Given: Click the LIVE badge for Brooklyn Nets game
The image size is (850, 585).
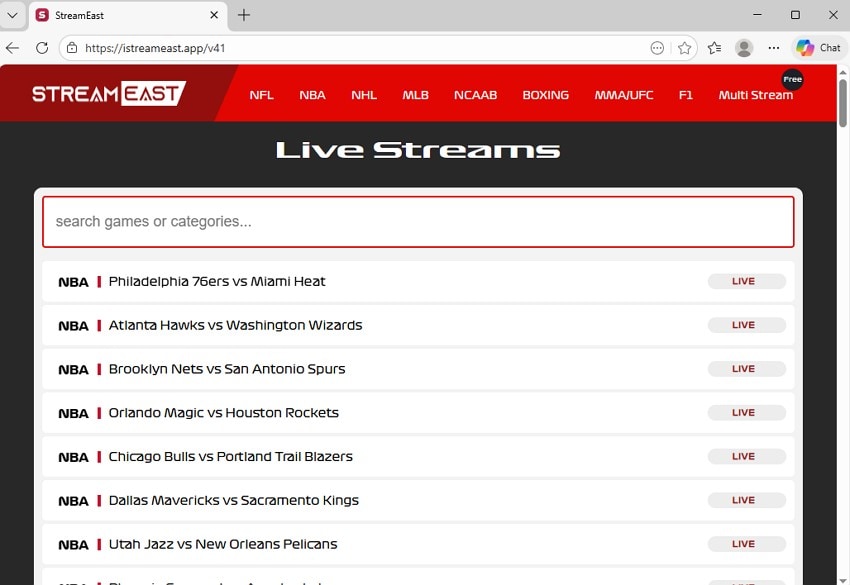Looking at the screenshot, I should coord(746,368).
